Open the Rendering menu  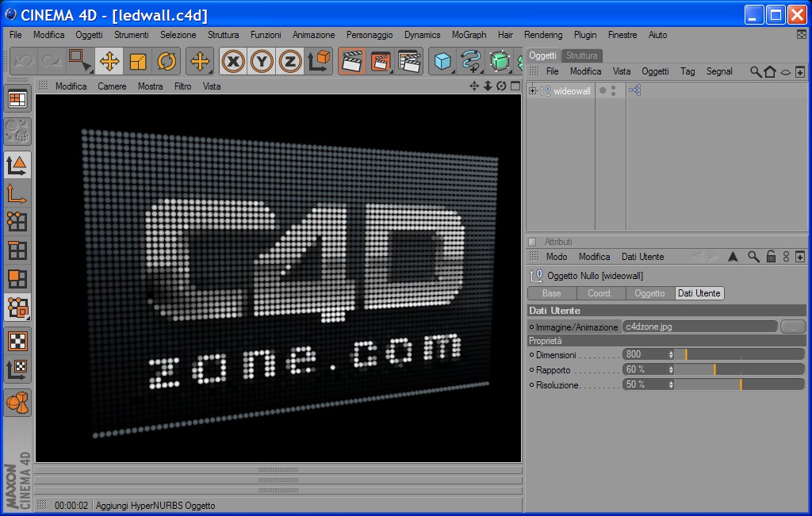[542, 35]
